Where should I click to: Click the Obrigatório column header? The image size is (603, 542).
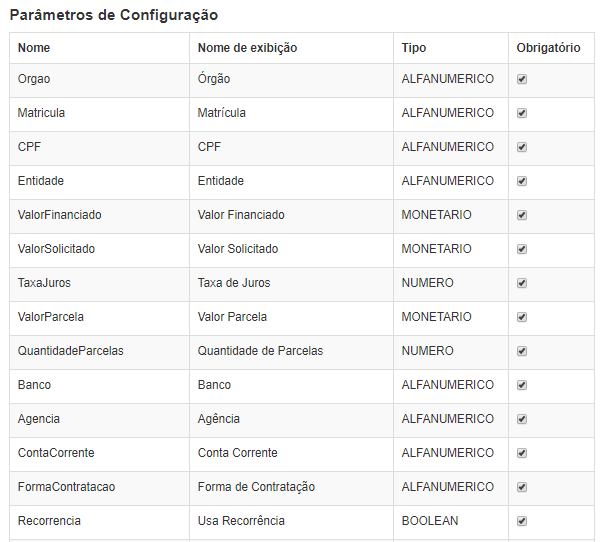tap(548, 48)
